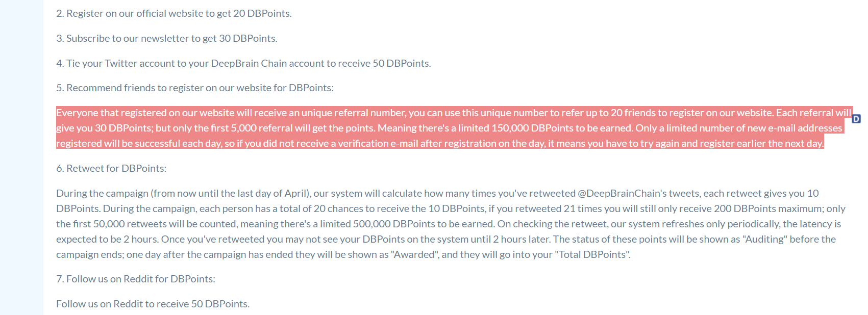The height and width of the screenshot is (315, 868).
Task: Click the 'Tie your Twitter account' line
Action: [243, 64]
